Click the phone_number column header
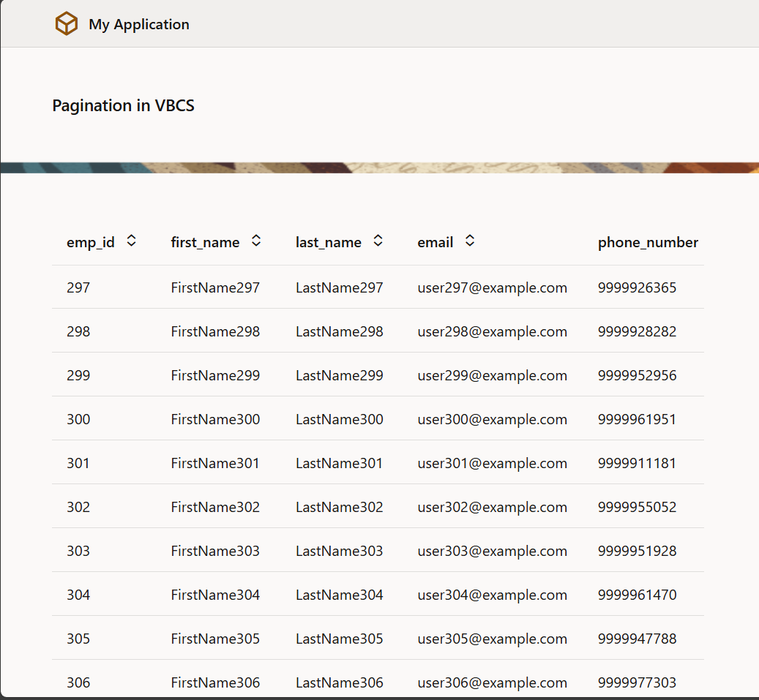This screenshot has width=759, height=700. (648, 242)
